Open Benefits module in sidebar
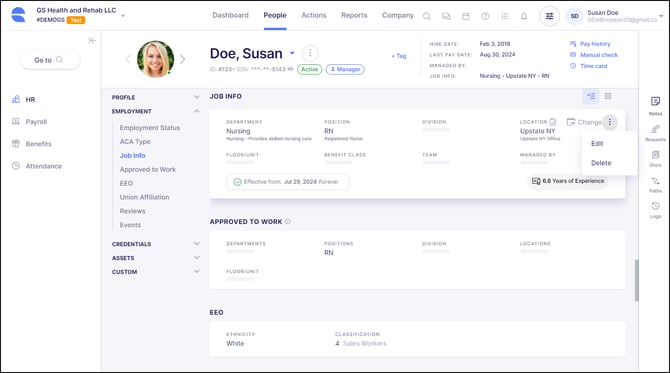This screenshot has width=670, height=373. click(x=32, y=144)
